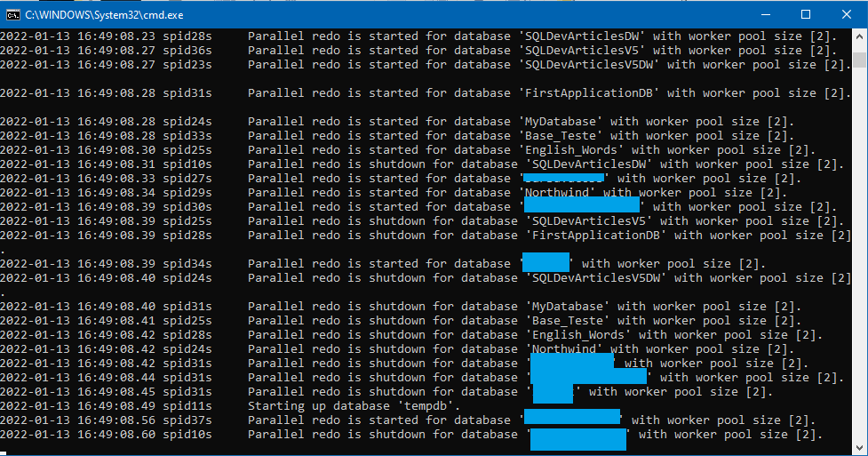
Task: Close the cmd.exe console window
Action: (x=847, y=14)
